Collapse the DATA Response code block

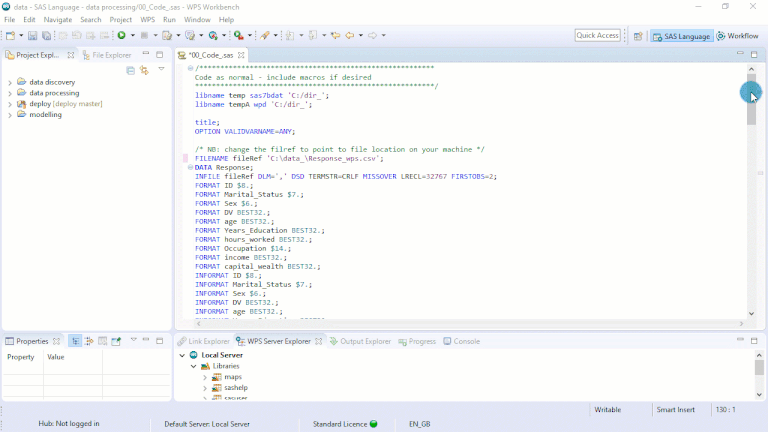pos(189,167)
